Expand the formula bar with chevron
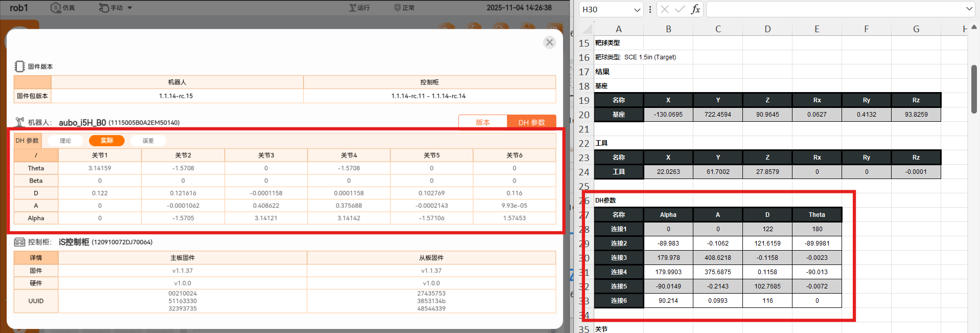The image size is (980, 333). pyautogui.click(x=969, y=9)
